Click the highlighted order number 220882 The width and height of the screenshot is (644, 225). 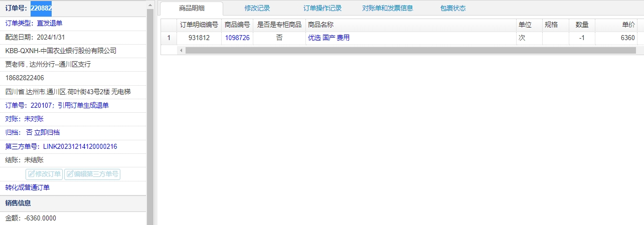point(41,8)
